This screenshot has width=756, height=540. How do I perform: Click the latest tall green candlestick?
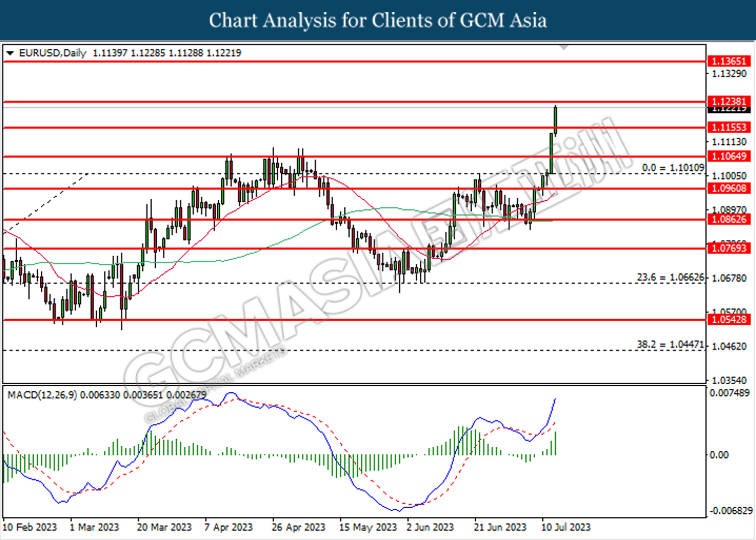point(555,121)
